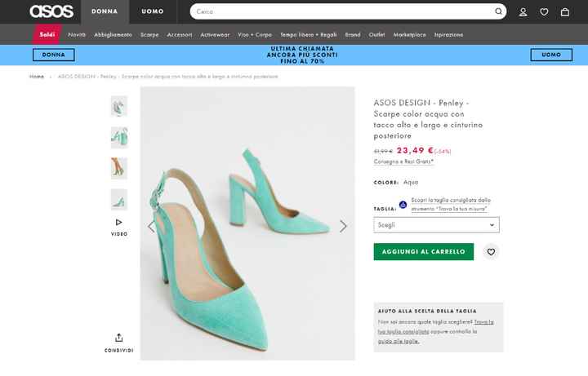Click DONNA button in blue sale banner
The height and width of the screenshot is (376, 588).
(x=54, y=55)
